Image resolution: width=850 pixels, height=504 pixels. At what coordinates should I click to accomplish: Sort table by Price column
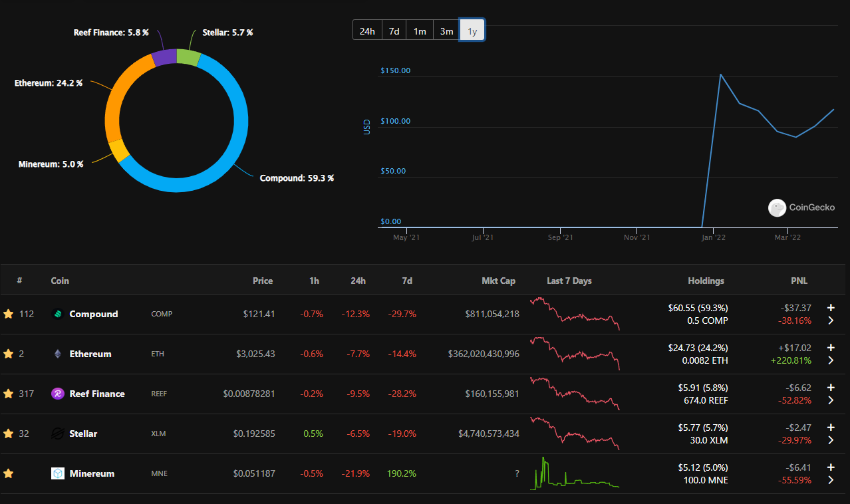click(x=263, y=281)
